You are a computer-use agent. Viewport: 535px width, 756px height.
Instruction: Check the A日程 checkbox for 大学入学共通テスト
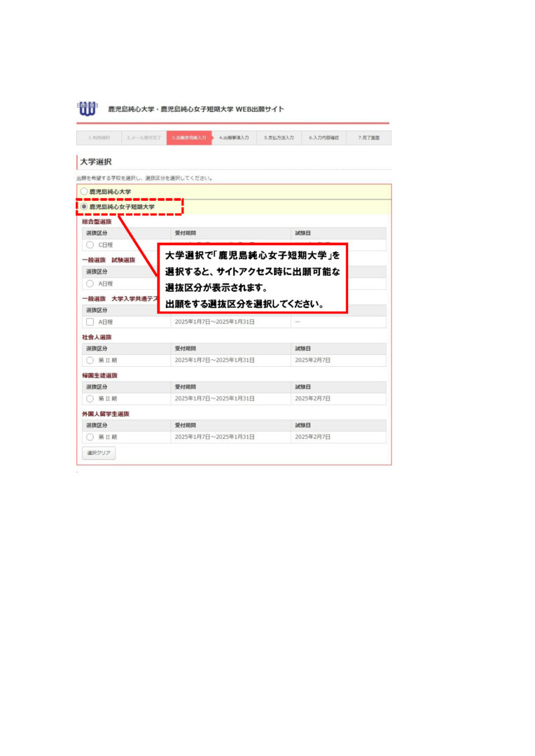(x=90, y=322)
